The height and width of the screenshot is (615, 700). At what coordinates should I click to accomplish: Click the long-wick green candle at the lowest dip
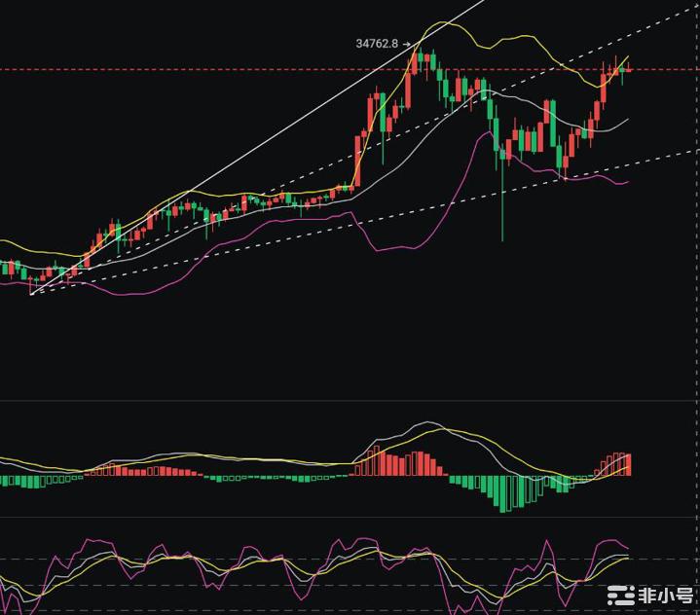click(502, 195)
